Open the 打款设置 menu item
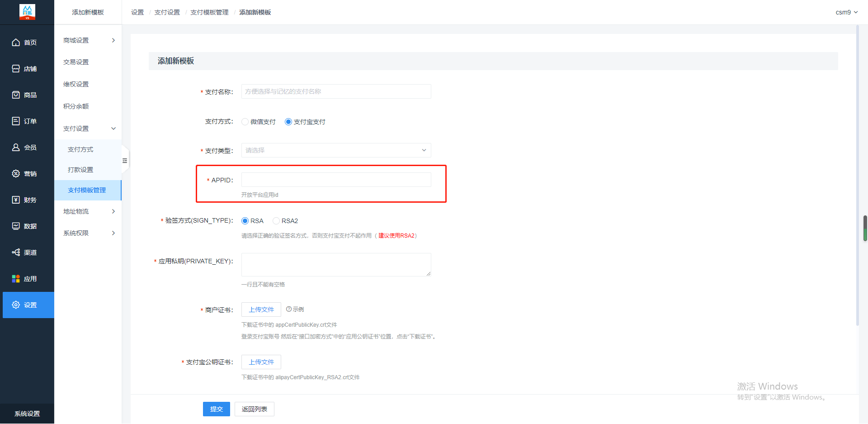The width and height of the screenshot is (868, 424). [80, 170]
